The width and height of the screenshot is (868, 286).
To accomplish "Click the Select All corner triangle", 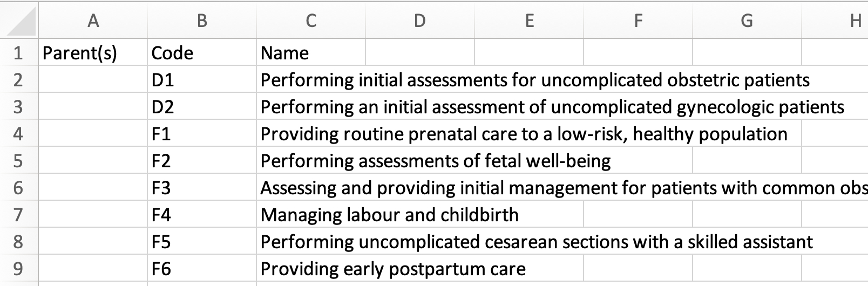I will (x=21, y=22).
